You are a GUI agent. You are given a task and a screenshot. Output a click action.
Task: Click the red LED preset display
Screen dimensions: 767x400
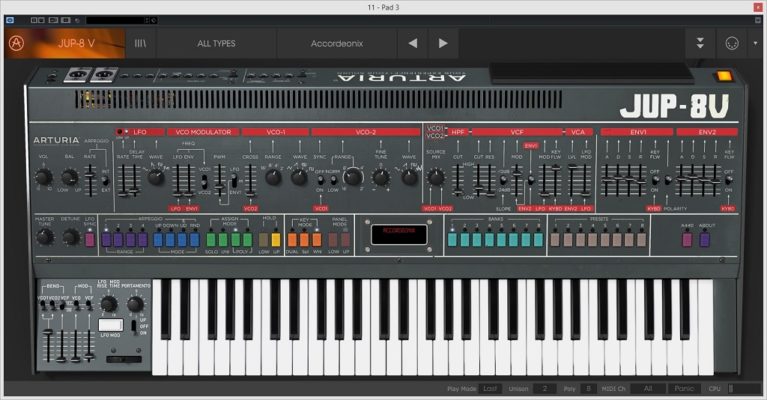point(399,235)
